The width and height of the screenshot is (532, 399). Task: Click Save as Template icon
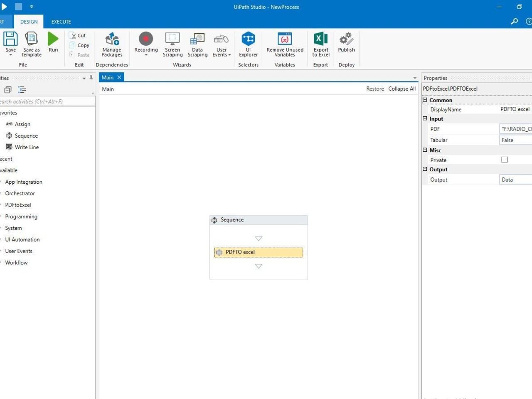(32, 39)
